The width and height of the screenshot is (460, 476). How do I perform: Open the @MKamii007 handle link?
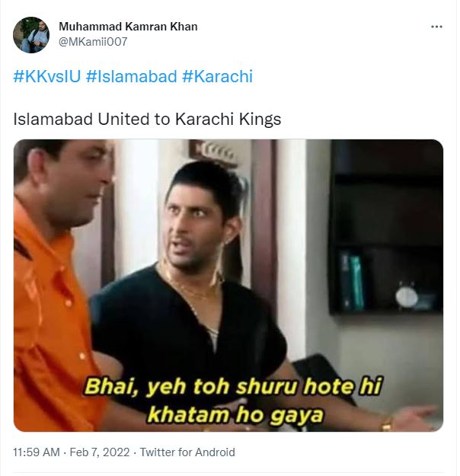point(93,42)
